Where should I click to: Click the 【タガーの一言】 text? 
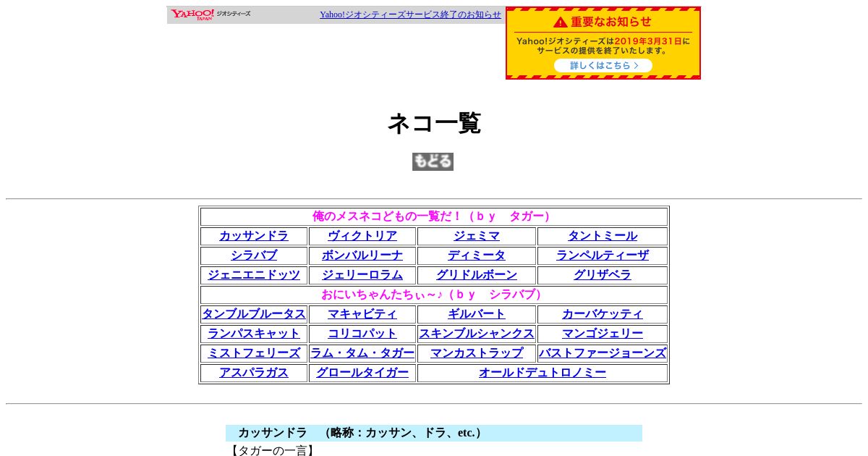tap(272, 450)
